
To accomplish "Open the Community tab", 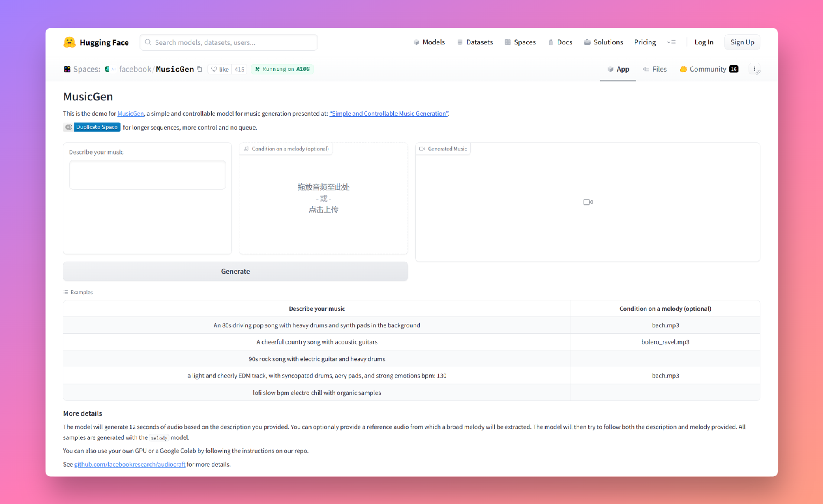I will pyautogui.click(x=709, y=69).
